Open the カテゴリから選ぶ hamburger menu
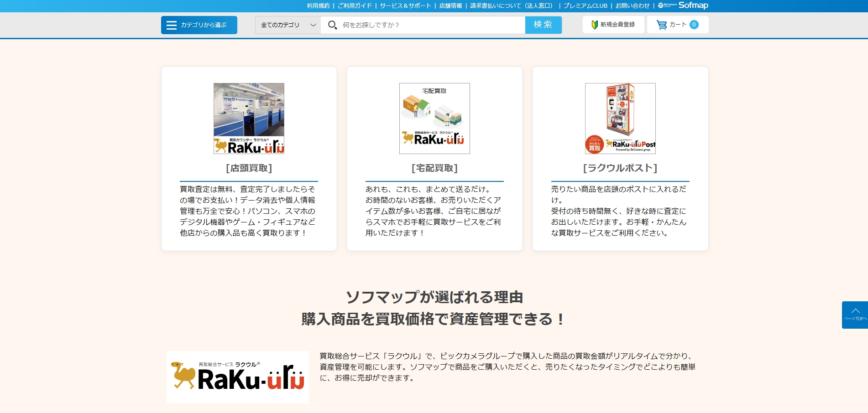The image size is (868, 413). (x=199, y=25)
